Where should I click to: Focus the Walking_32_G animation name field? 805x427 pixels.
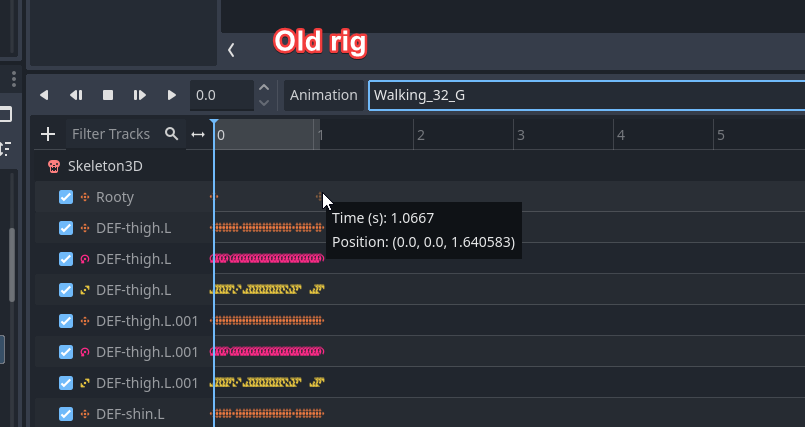click(x=580, y=95)
